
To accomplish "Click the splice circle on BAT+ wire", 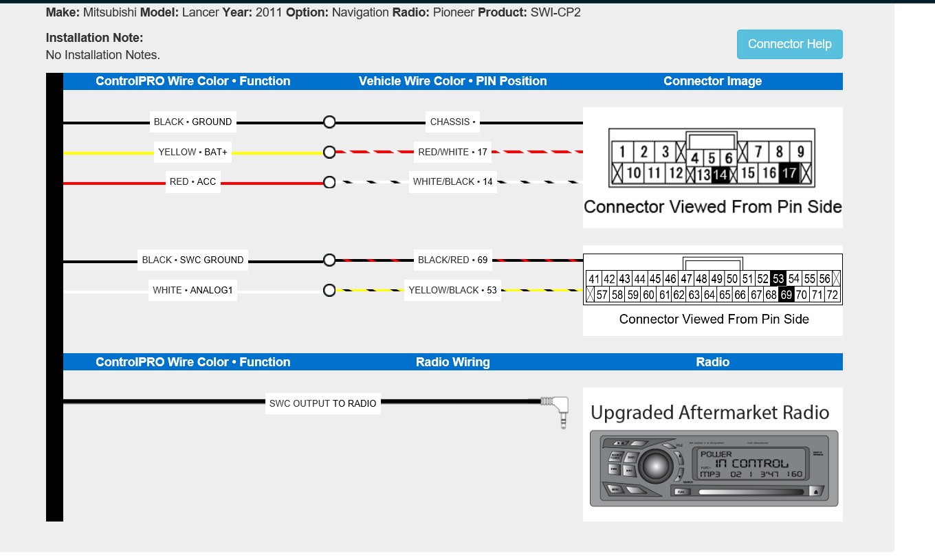I will [x=329, y=153].
